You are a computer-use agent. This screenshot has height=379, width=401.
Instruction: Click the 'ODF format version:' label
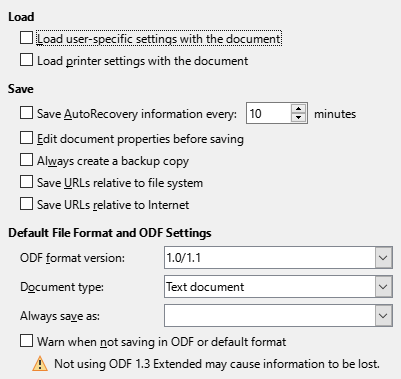pos(72,258)
